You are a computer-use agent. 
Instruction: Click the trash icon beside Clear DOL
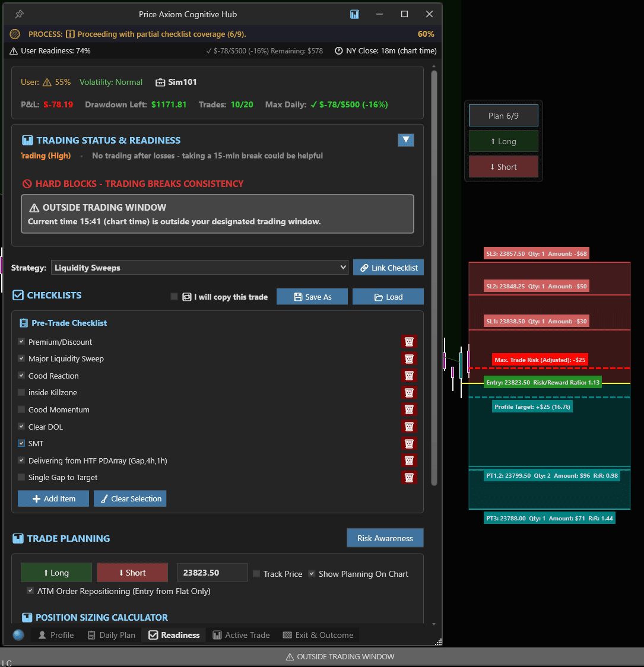tap(409, 426)
